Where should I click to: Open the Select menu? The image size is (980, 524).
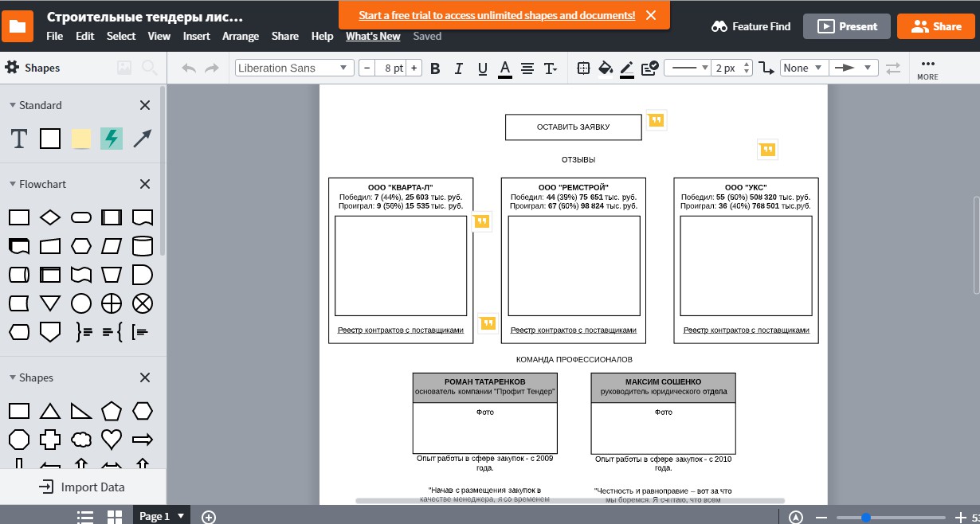(121, 36)
